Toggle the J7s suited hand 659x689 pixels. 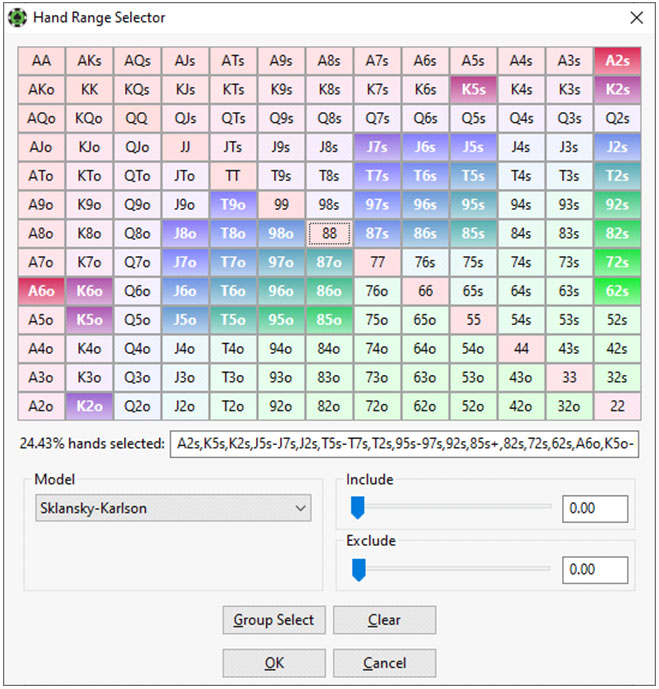(x=377, y=147)
